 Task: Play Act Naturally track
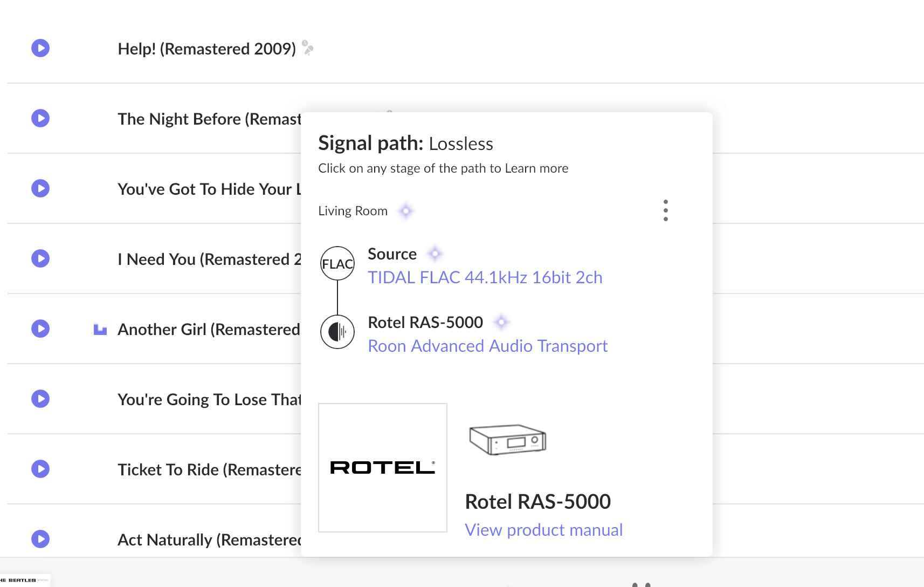click(40, 539)
